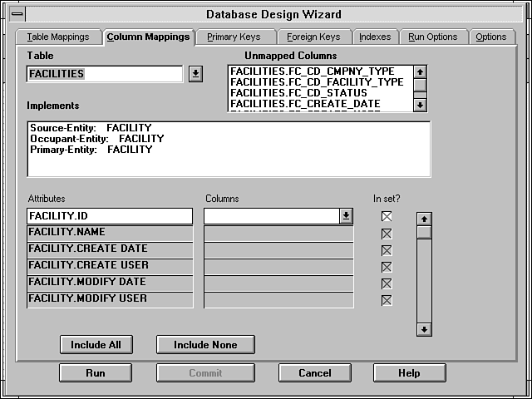Open the Table dropdown list

pyautogui.click(x=195, y=74)
